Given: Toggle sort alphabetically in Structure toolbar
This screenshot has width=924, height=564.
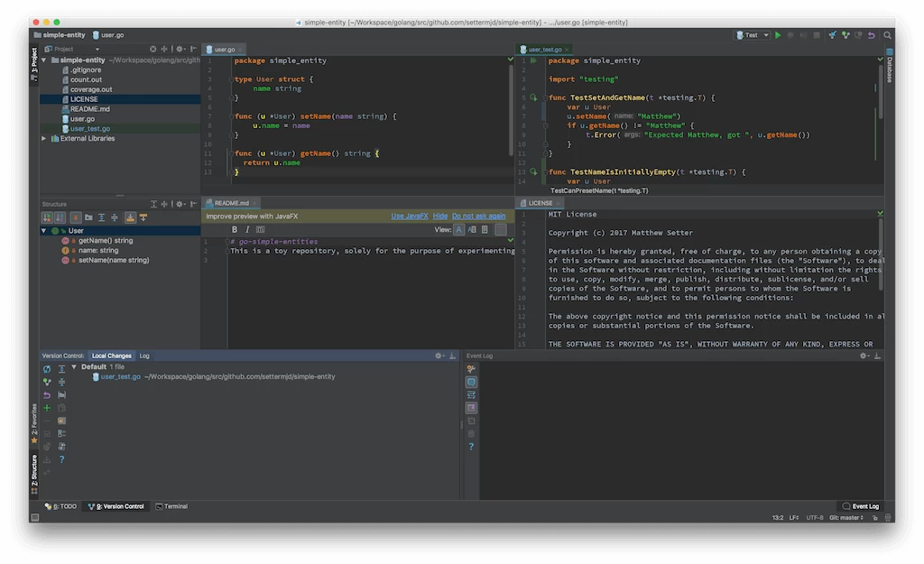Looking at the screenshot, I should tap(60, 217).
